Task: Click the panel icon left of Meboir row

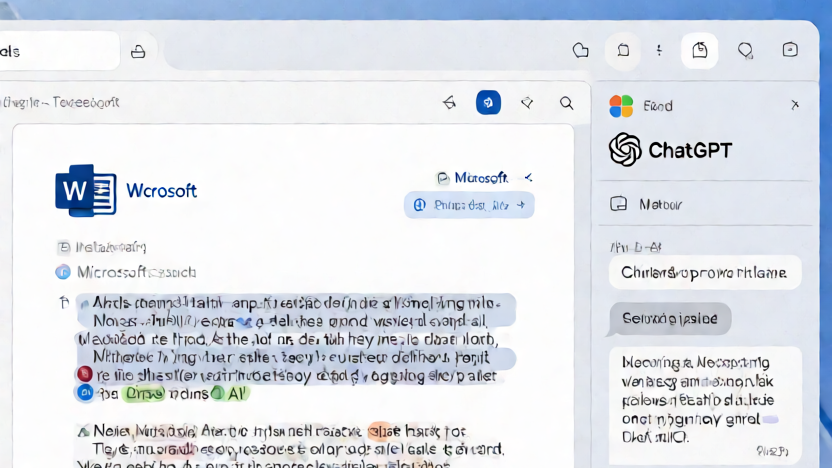Action: (x=619, y=204)
